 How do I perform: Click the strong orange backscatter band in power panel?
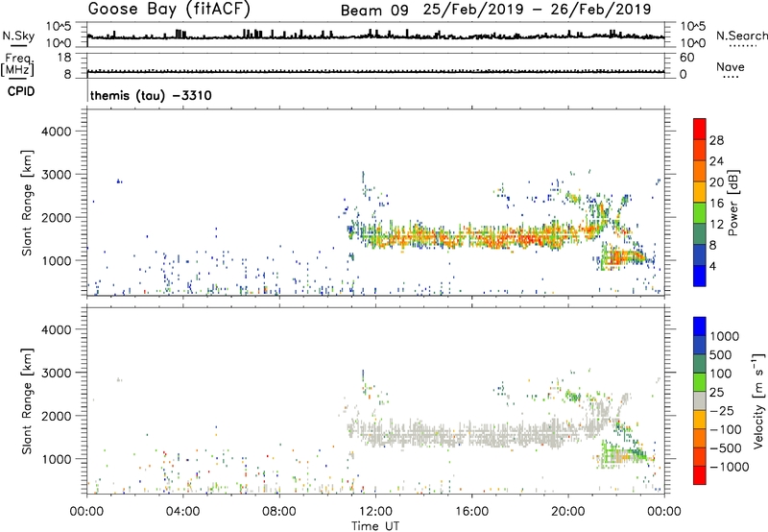(470, 237)
